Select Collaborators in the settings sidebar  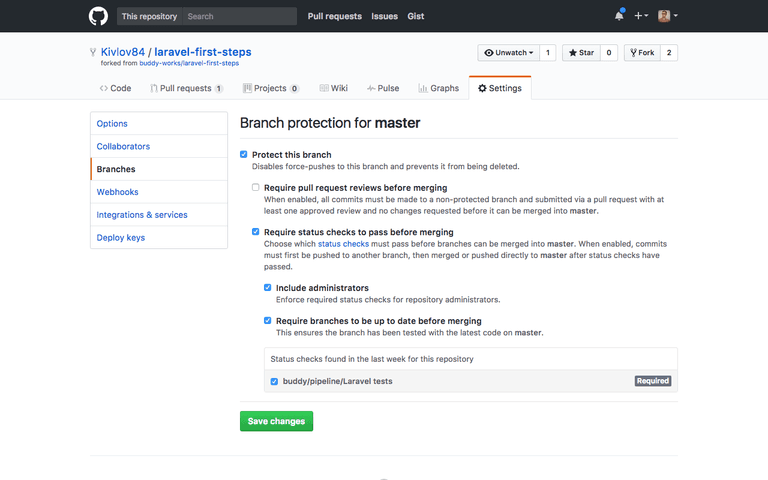coord(159,146)
